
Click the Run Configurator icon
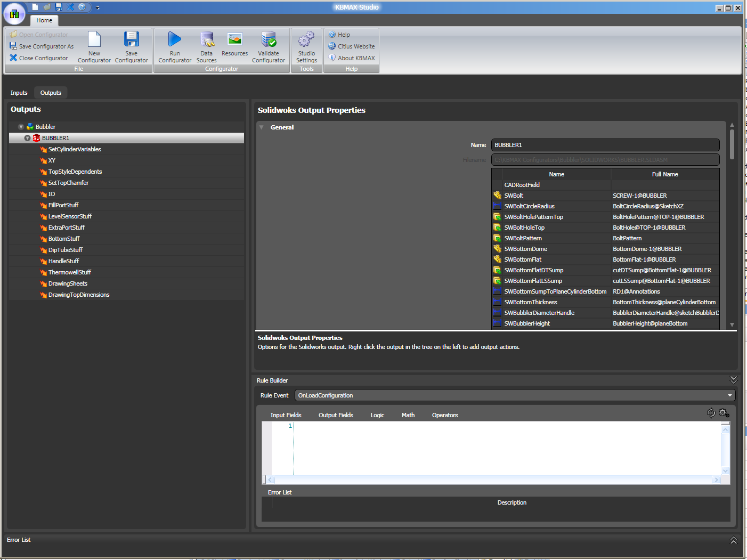point(175,40)
